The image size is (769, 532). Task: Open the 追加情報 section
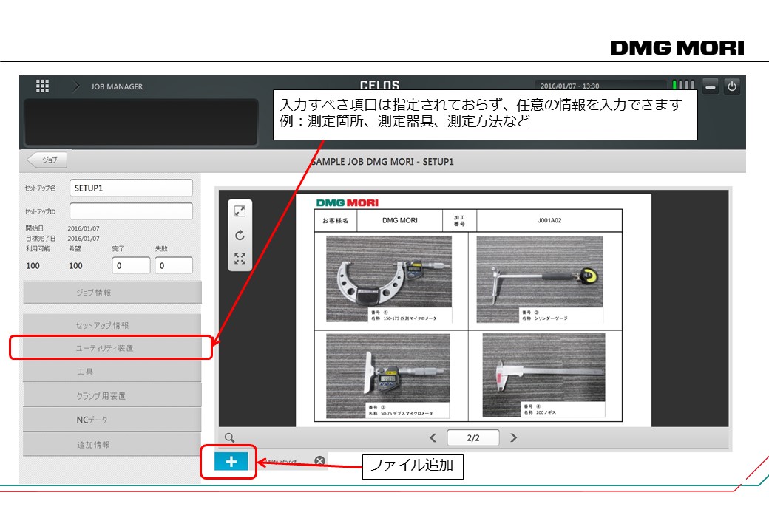[112, 444]
